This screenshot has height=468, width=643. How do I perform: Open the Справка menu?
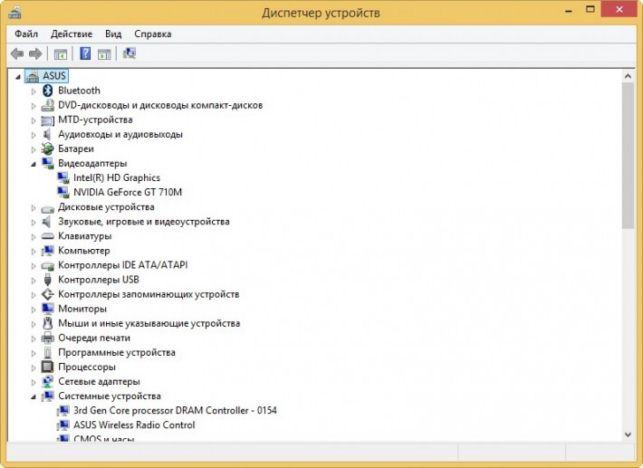(x=153, y=34)
